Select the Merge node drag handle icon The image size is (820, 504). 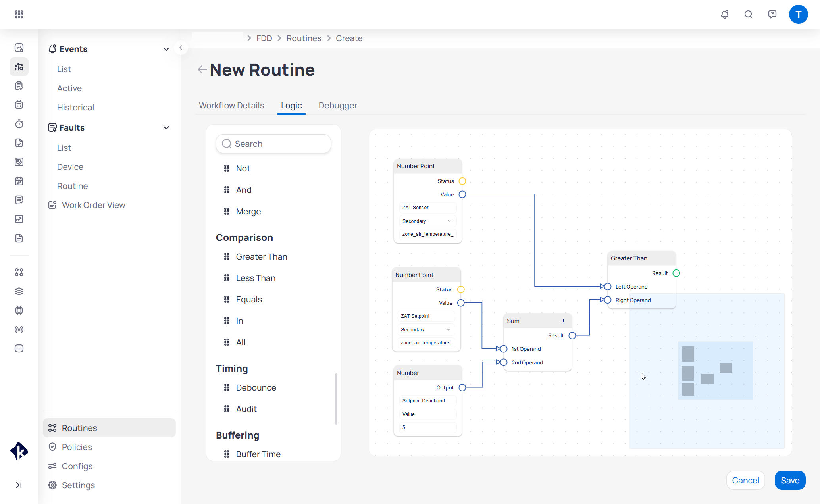(x=227, y=212)
